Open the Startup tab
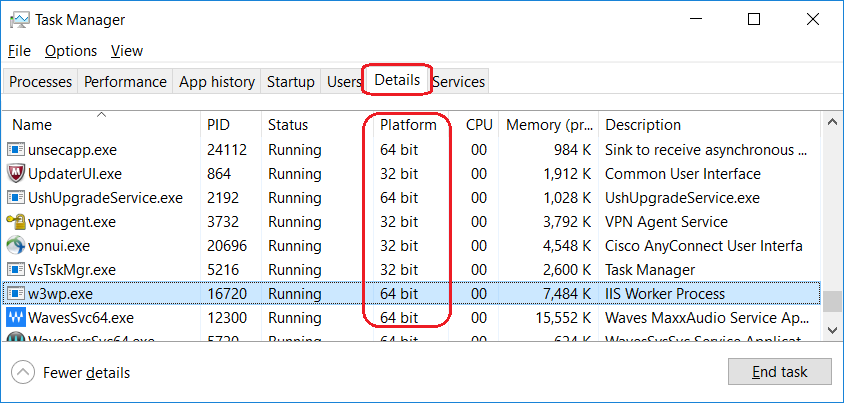This screenshot has width=844, height=403. tap(291, 82)
